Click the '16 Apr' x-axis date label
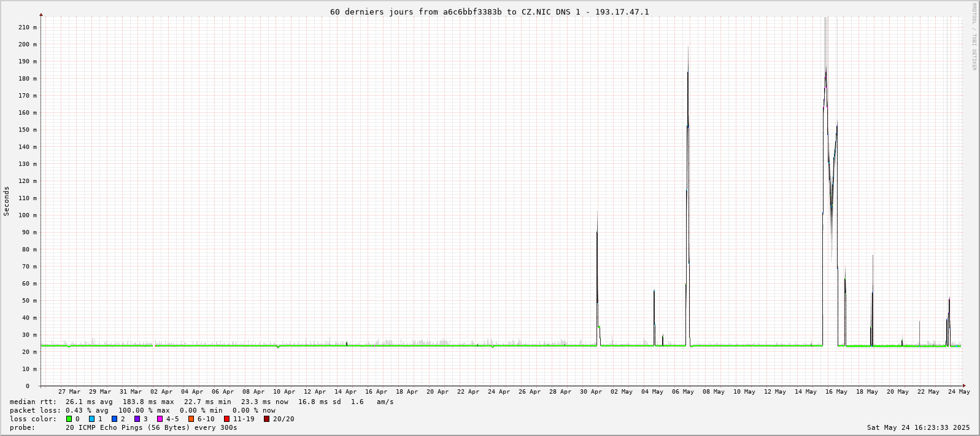The width and height of the screenshot is (980, 436). pyautogui.click(x=376, y=391)
